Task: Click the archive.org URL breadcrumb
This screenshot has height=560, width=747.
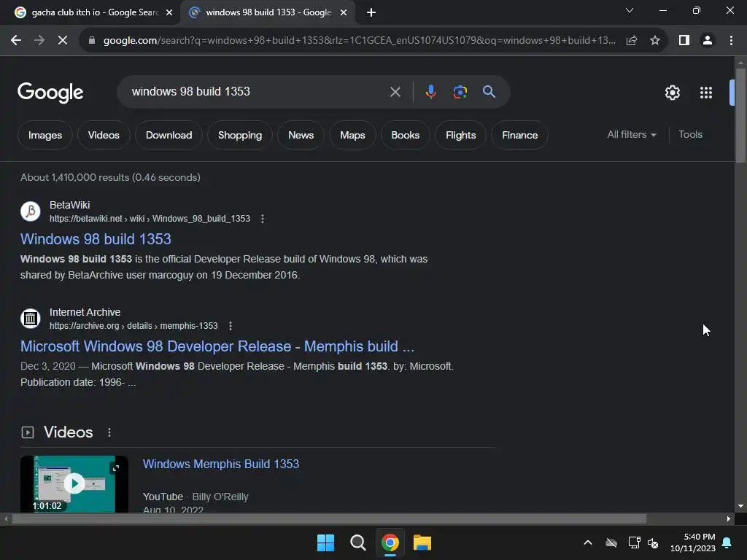Action: tap(133, 326)
